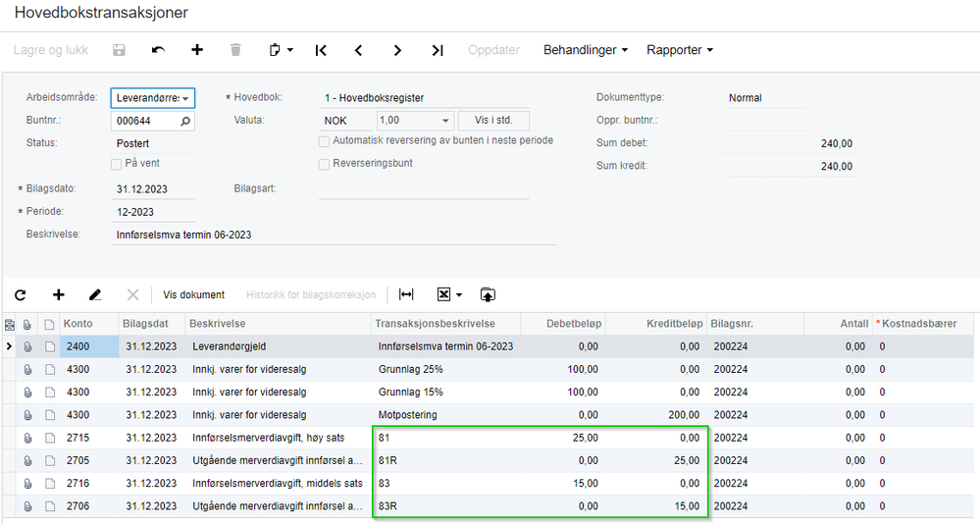Screen dimensions: 980x525
Task: Click the note icon on the 2715 row
Action: point(50,438)
